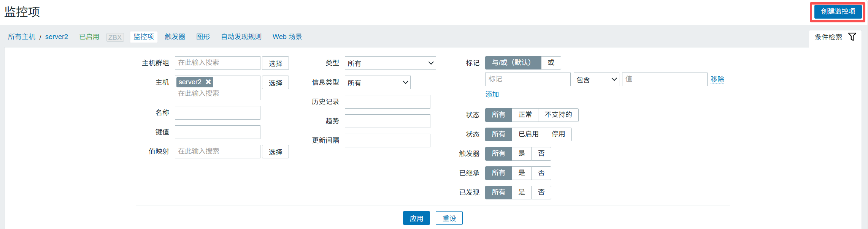
Task: Focus the 值映射 search field
Action: tap(217, 152)
